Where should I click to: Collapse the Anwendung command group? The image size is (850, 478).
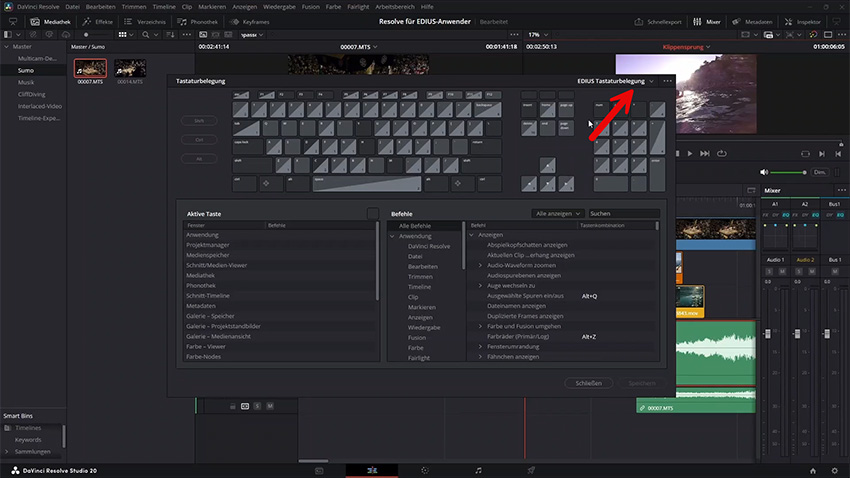click(392, 236)
